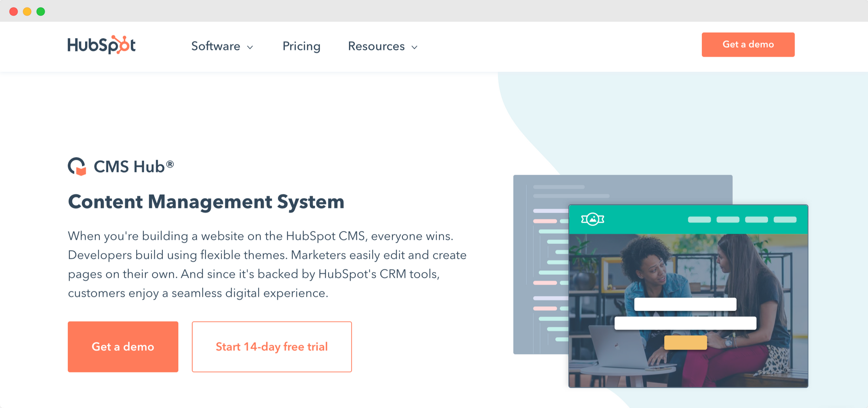Open the Software navigation item
868x408 pixels.
[x=216, y=46]
